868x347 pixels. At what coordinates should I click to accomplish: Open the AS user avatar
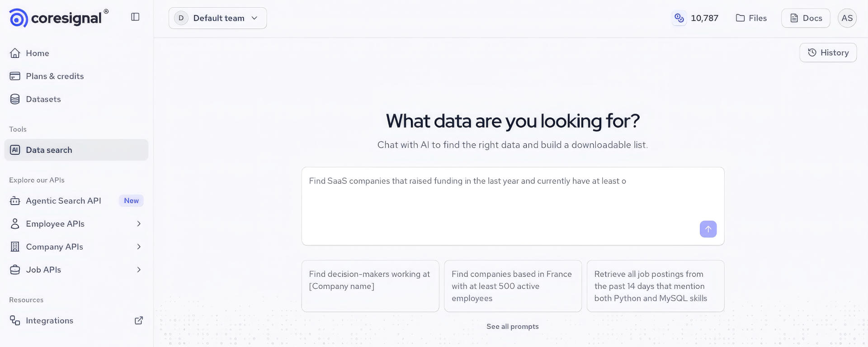847,18
